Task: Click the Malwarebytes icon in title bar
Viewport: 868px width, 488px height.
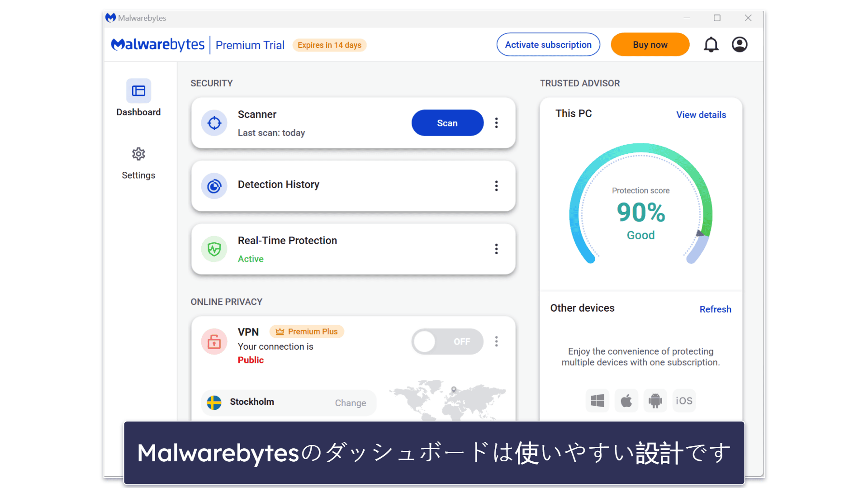Action: (x=110, y=18)
